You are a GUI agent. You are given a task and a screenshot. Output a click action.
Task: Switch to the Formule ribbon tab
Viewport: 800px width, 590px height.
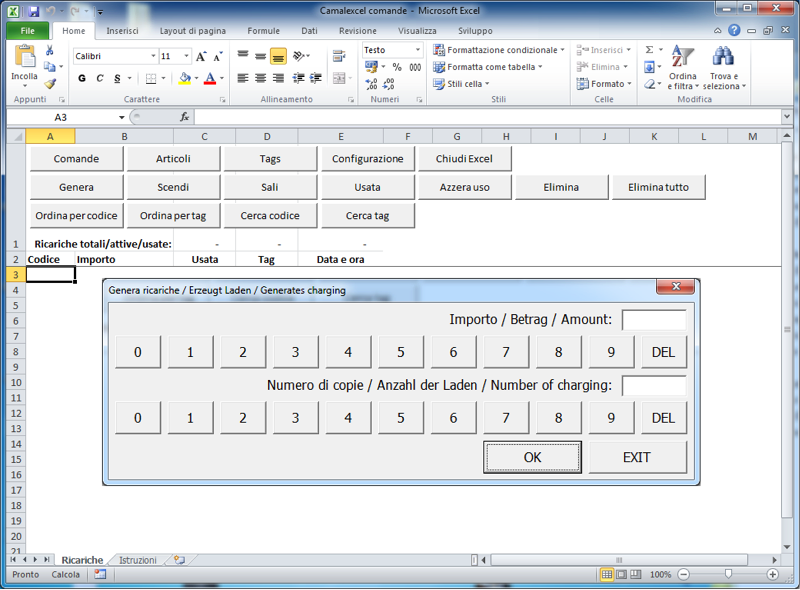click(x=264, y=31)
